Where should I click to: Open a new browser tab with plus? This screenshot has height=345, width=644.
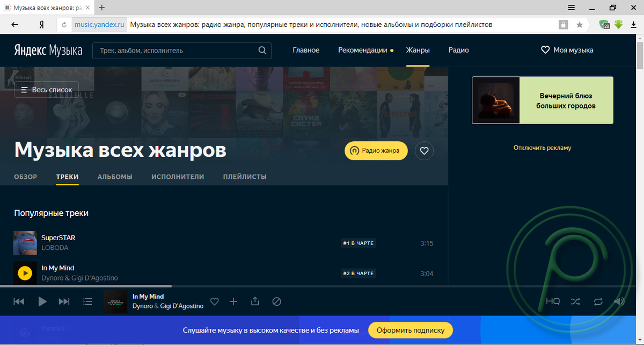[x=102, y=8]
